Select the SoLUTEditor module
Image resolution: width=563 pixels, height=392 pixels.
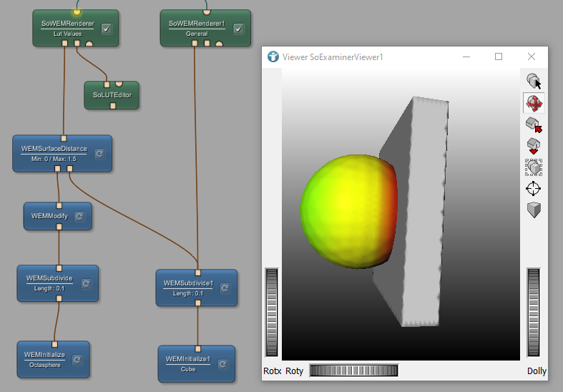[x=112, y=94]
